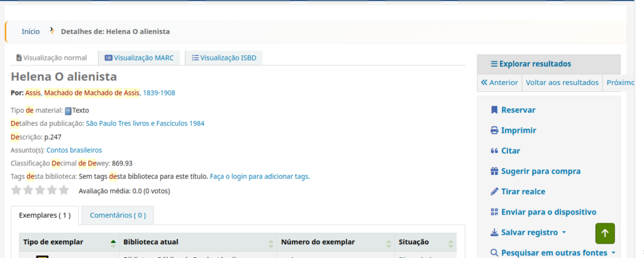Click the Início breadcrumb link
Viewport: 644px width, 258px height.
30,31
